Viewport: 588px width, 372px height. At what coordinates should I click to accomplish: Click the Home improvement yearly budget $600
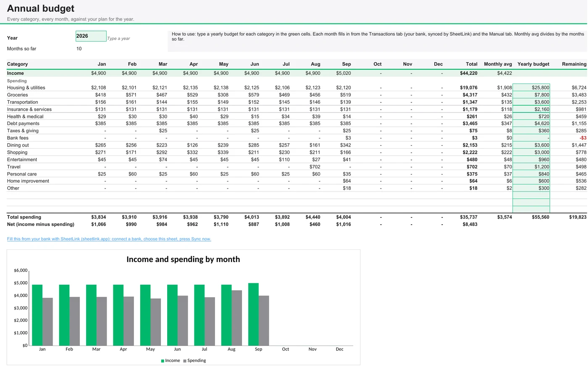coord(531,181)
